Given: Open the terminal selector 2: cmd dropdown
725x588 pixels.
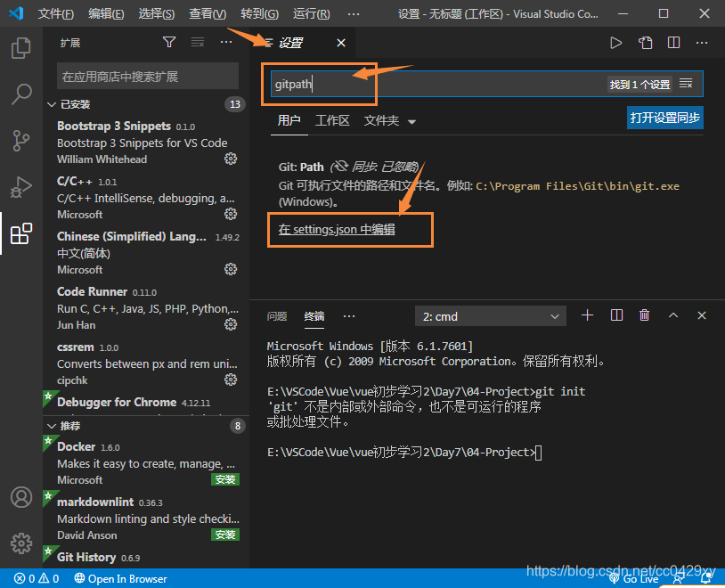Looking at the screenshot, I should (x=491, y=316).
